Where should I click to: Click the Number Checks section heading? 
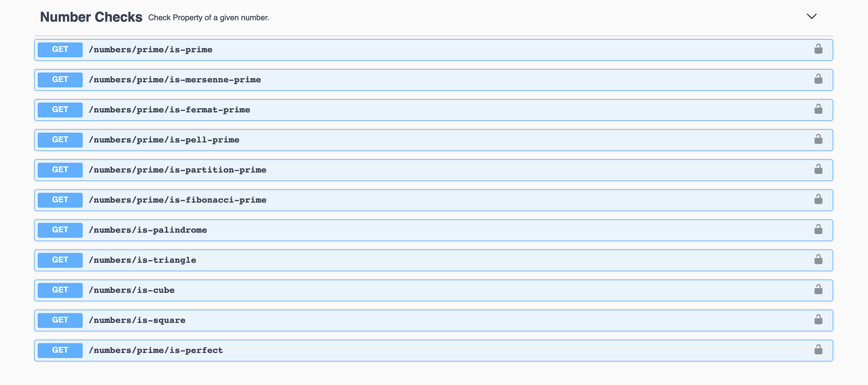[91, 17]
